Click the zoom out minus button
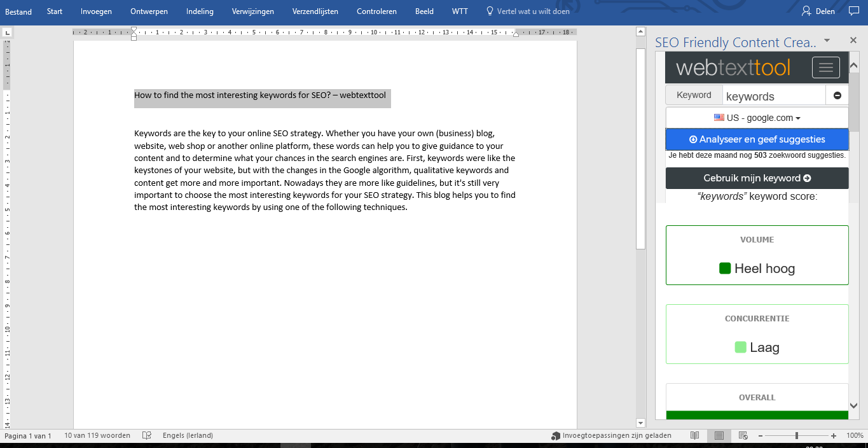868x448 pixels. point(760,436)
